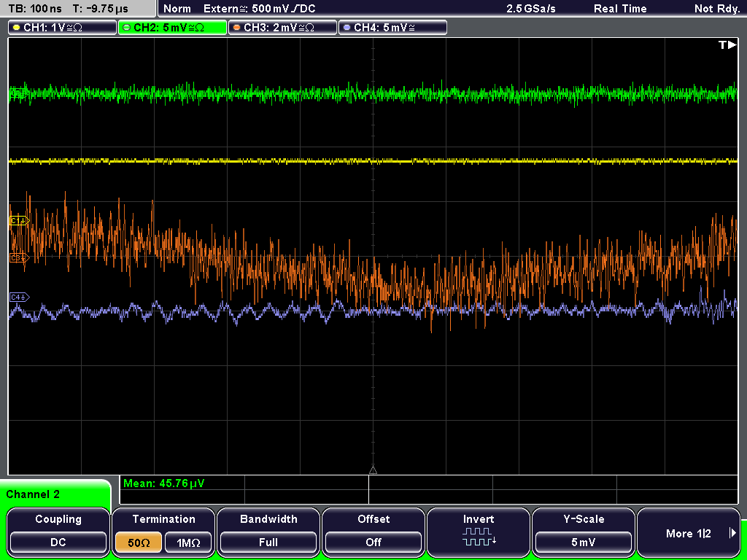The width and height of the screenshot is (747, 560).
Task: Set termination to 50Ω
Action: tap(139, 542)
